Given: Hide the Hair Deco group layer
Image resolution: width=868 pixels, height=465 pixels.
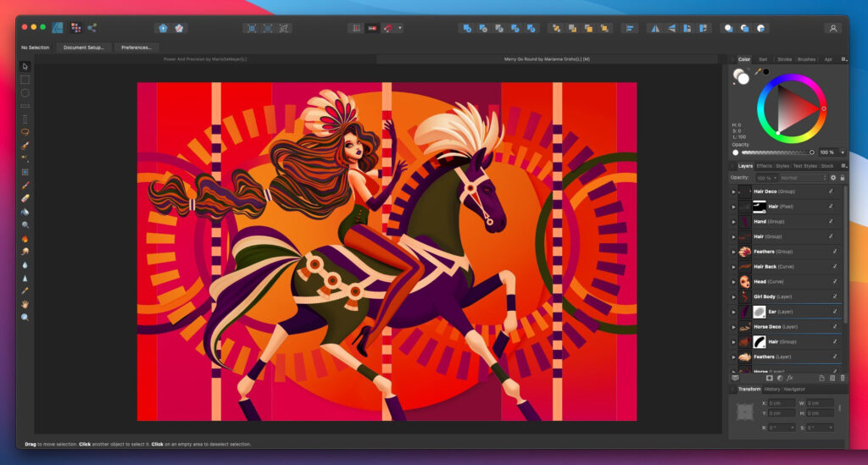Looking at the screenshot, I should tap(831, 191).
